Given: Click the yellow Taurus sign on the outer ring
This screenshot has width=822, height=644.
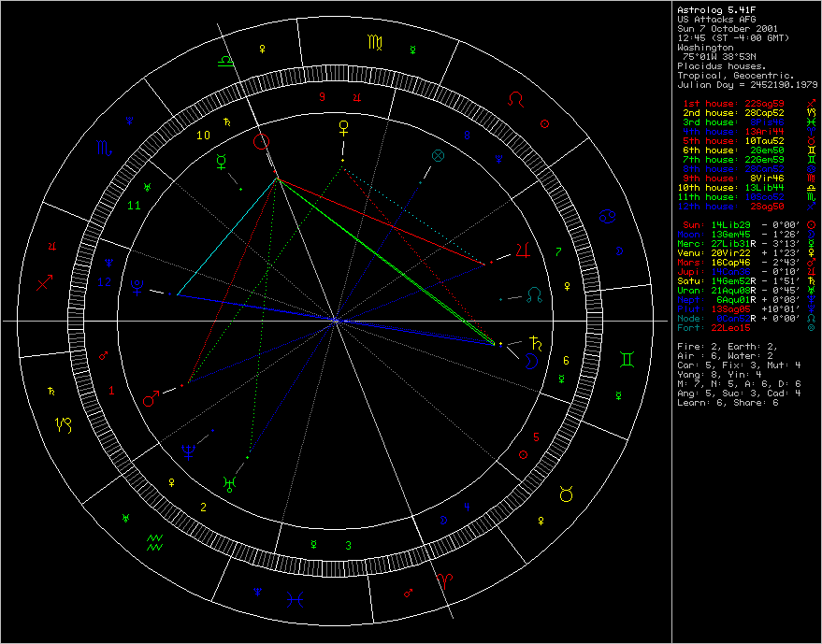Looking at the screenshot, I should [566, 493].
